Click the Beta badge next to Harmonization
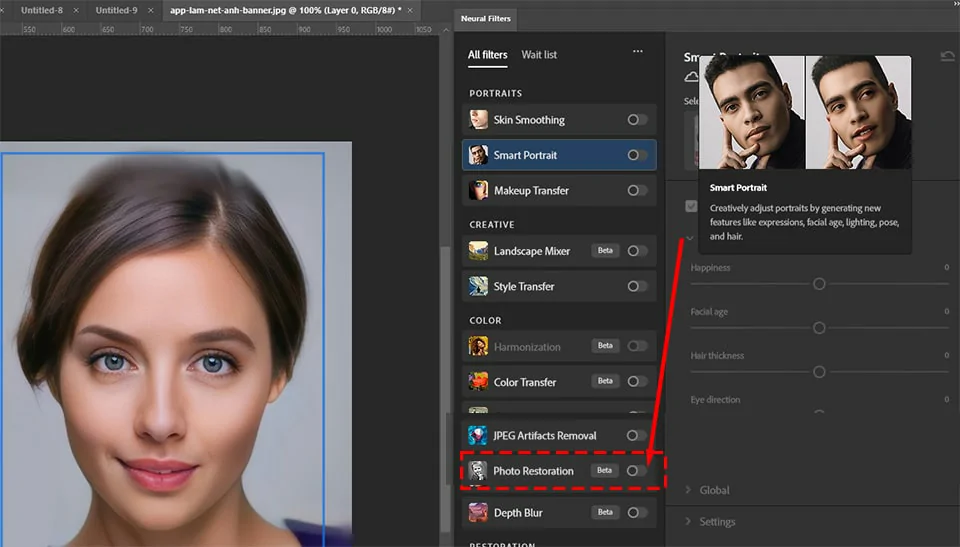 point(604,346)
